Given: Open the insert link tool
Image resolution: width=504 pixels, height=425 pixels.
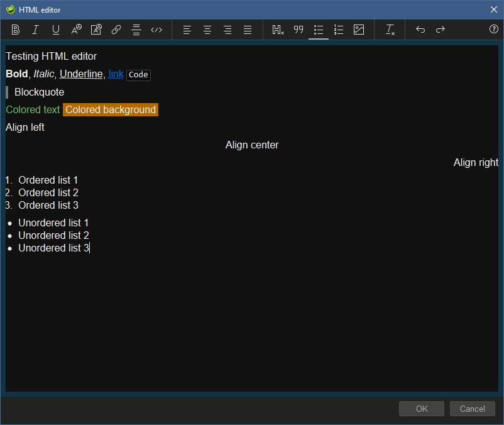Looking at the screenshot, I should [x=116, y=30].
